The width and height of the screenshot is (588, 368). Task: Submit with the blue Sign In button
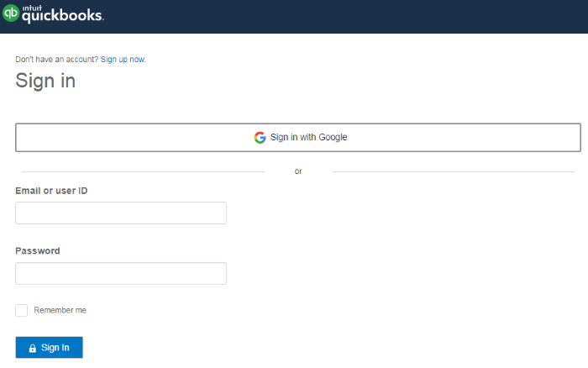(49, 347)
